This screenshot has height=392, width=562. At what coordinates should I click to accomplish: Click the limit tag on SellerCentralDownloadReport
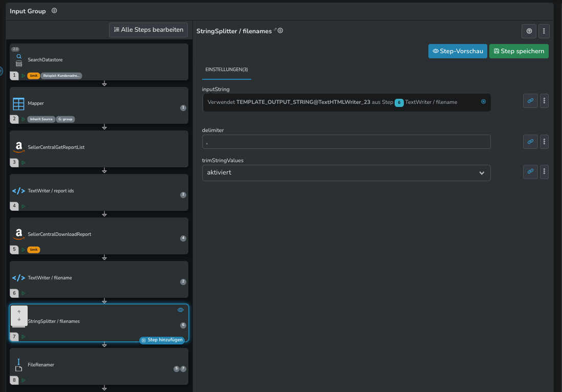(34, 249)
